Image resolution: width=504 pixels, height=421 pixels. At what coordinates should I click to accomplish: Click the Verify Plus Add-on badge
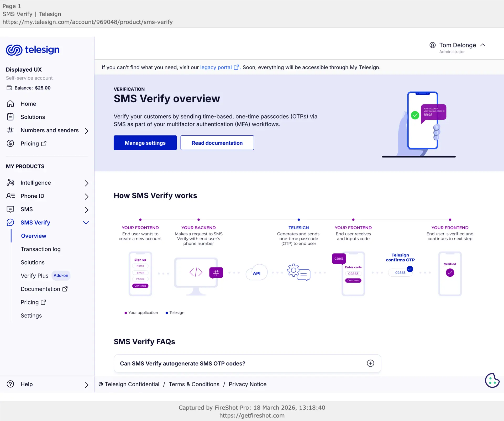click(x=61, y=276)
